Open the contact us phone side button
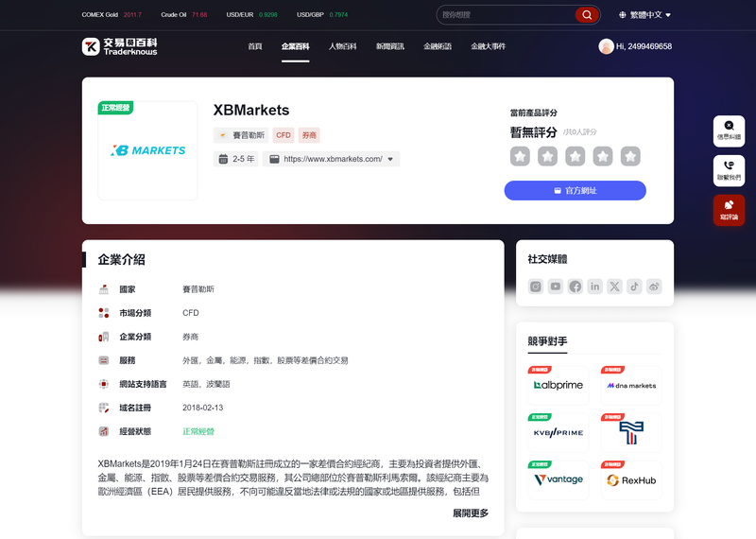This screenshot has width=756, height=539. pyautogui.click(x=729, y=170)
